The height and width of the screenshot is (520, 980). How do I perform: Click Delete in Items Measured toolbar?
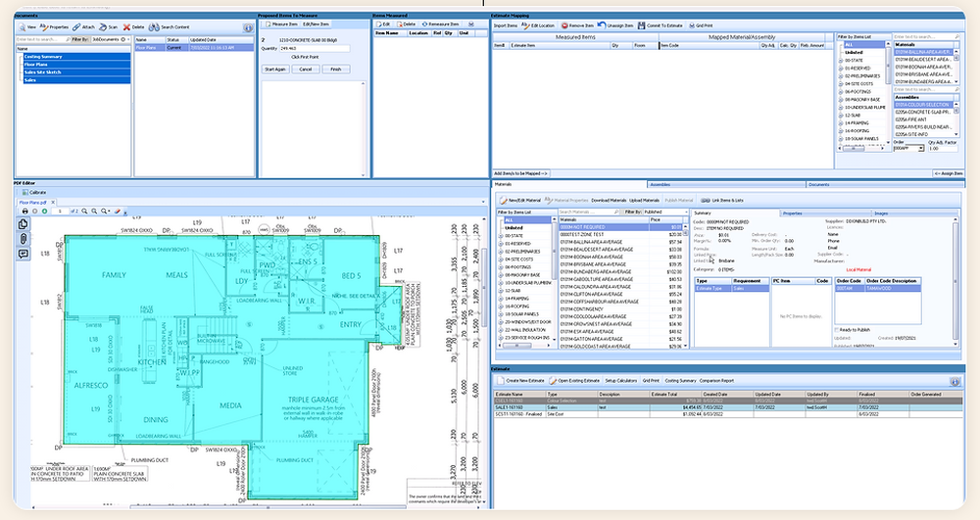407,24
